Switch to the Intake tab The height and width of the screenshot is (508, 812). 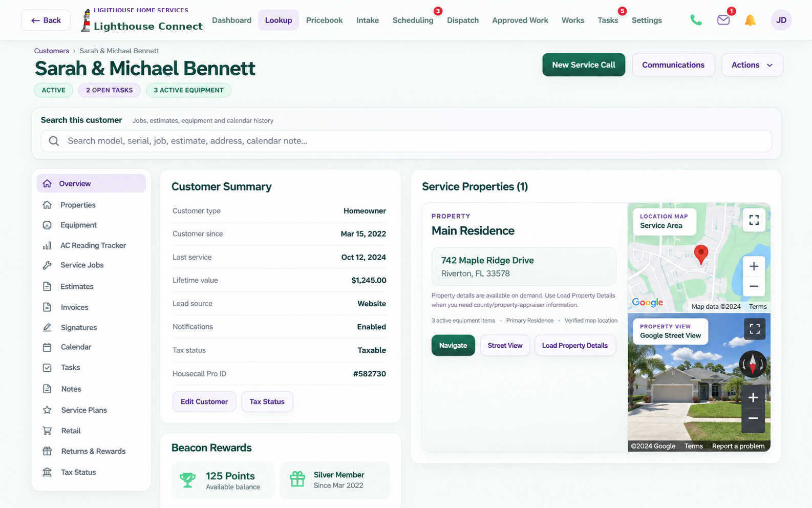[368, 20]
